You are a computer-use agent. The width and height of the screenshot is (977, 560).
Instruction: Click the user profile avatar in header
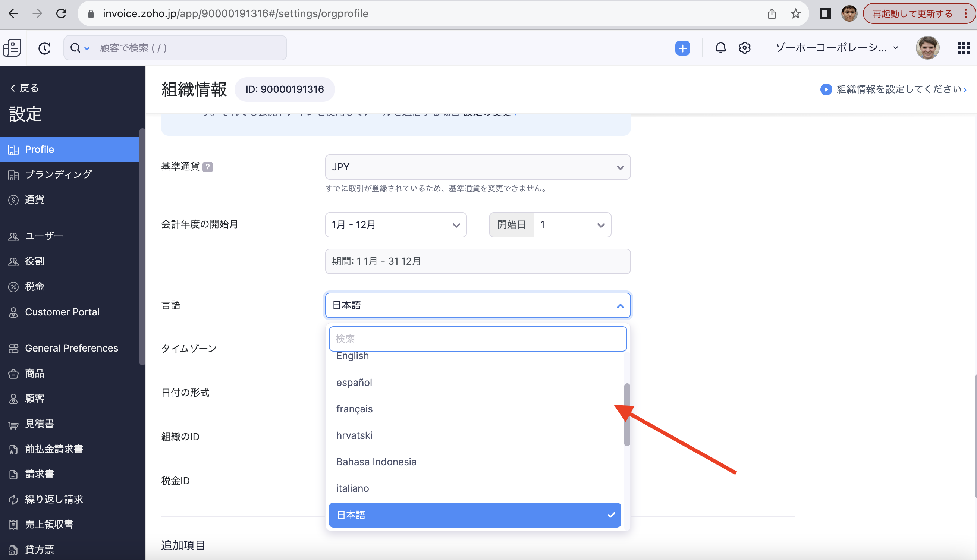point(927,48)
